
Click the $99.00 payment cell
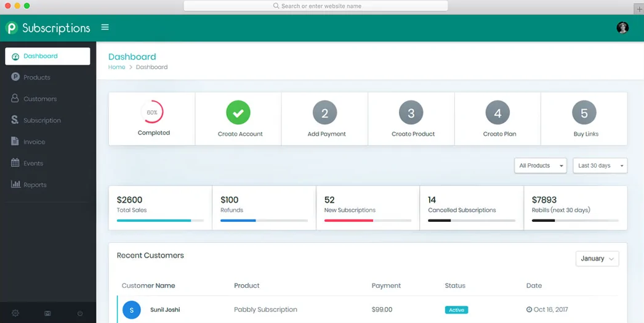coord(382,310)
